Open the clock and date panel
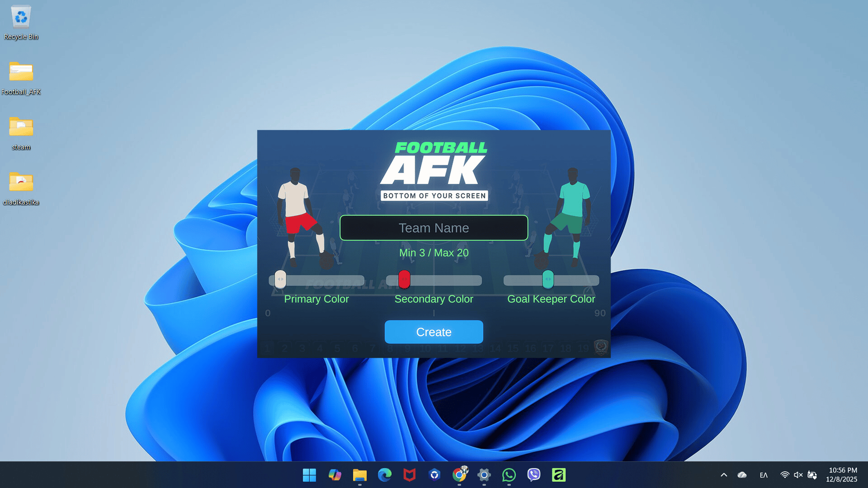This screenshot has height=488, width=868. [841, 475]
